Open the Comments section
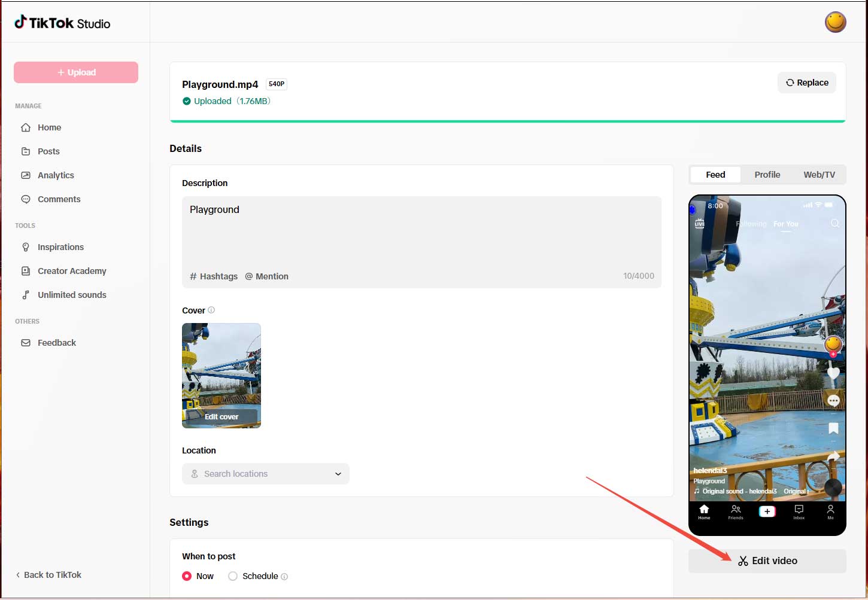Image resolution: width=868 pixels, height=600 pixels. pyautogui.click(x=59, y=199)
